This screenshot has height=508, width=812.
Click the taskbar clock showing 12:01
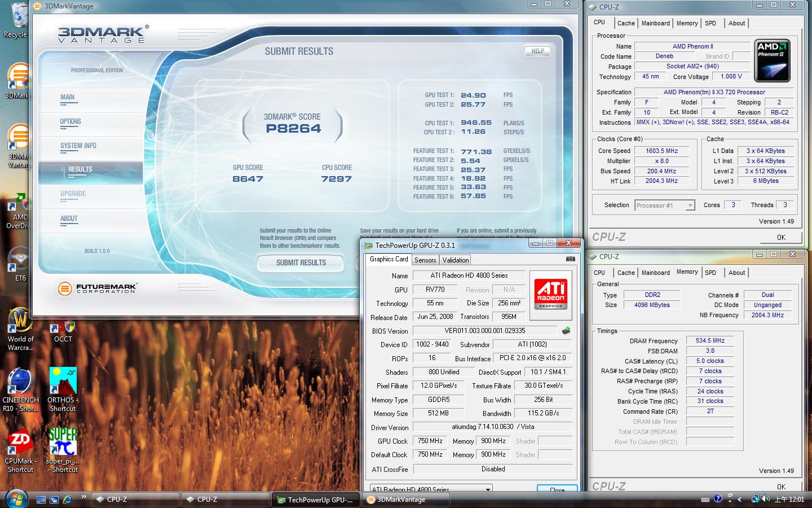tap(789, 500)
